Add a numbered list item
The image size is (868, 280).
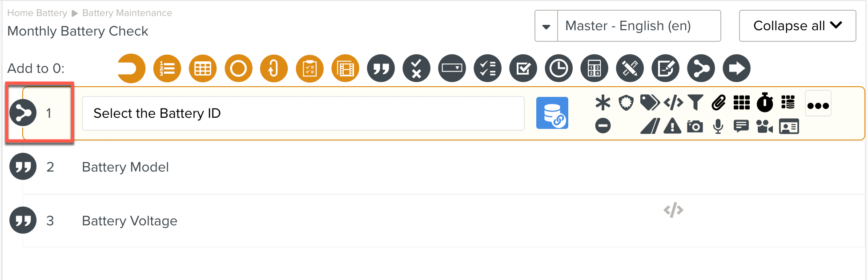point(167,68)
